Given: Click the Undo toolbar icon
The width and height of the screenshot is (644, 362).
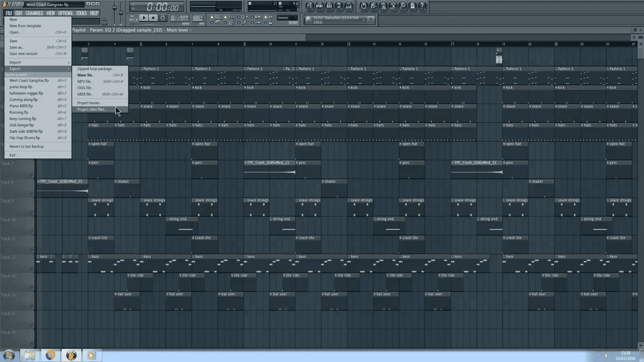Looking at the screenshot, I should click(x=364, y=6).
